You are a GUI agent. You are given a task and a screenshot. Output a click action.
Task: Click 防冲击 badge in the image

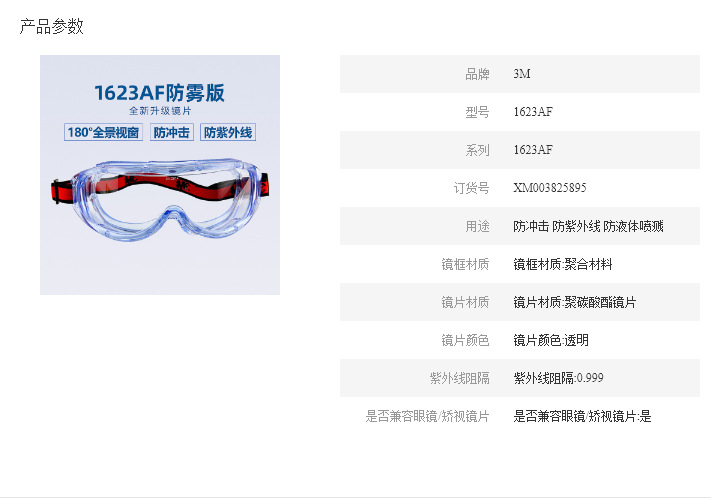pyautogui.click(x=171, y=132)
